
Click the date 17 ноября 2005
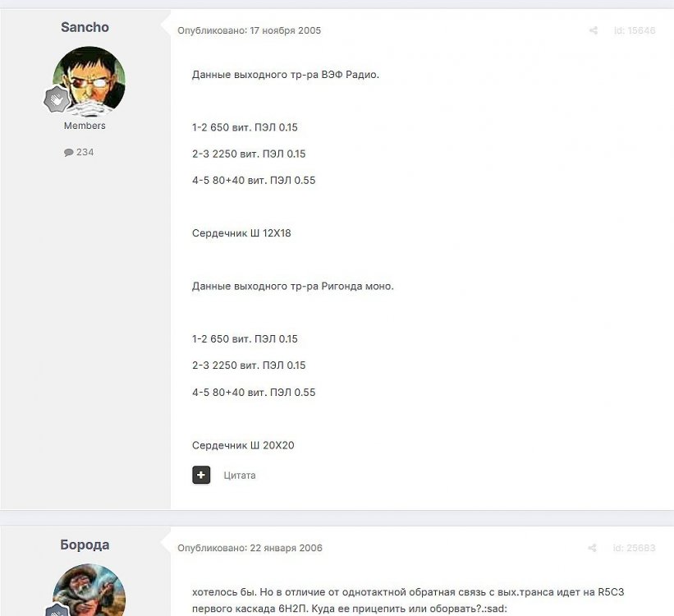[286, 30]
